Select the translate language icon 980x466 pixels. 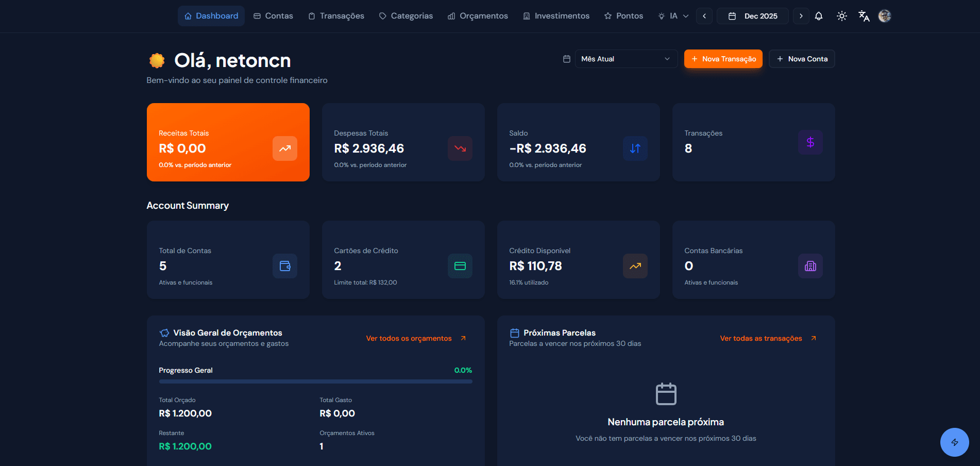[x=864, y=16]
